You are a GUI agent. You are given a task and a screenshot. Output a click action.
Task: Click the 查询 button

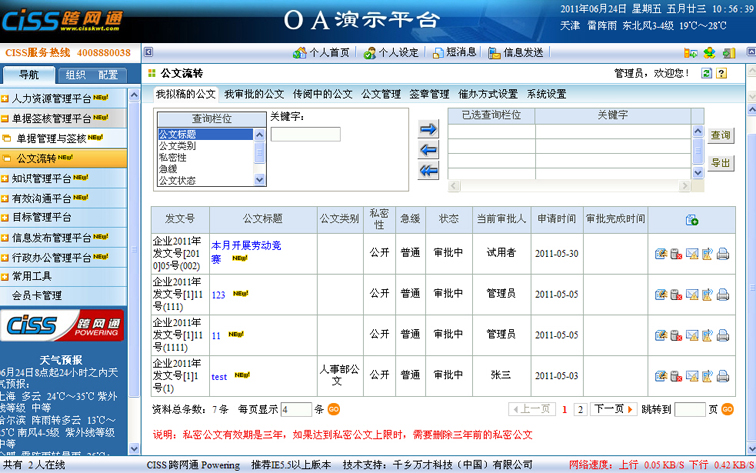[720, 135]
